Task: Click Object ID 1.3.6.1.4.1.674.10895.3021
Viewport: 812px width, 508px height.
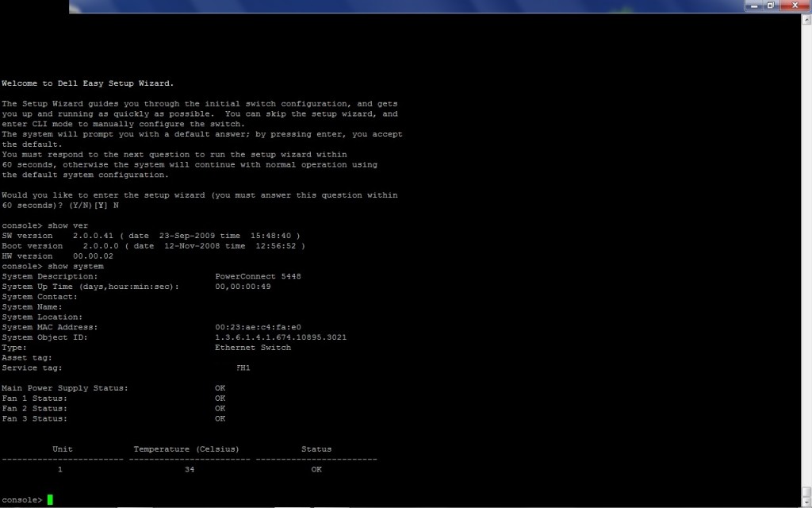Action: pos(281,337)
